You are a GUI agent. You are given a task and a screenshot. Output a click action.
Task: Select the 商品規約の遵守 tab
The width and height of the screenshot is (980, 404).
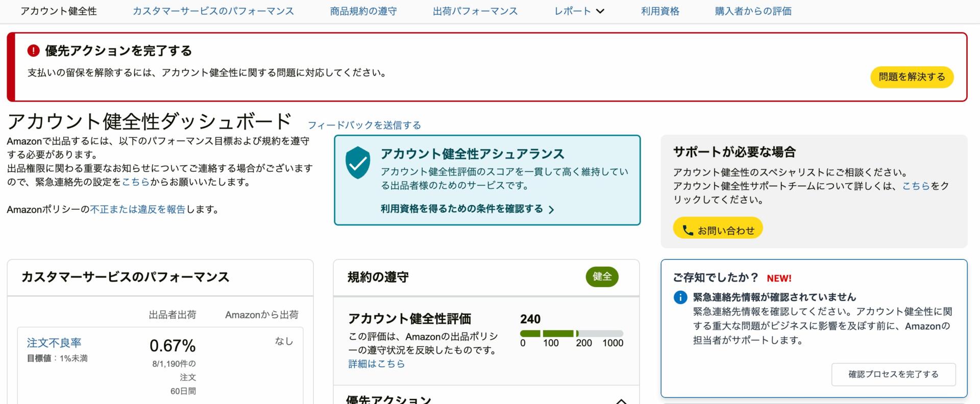tap(363, 11)
